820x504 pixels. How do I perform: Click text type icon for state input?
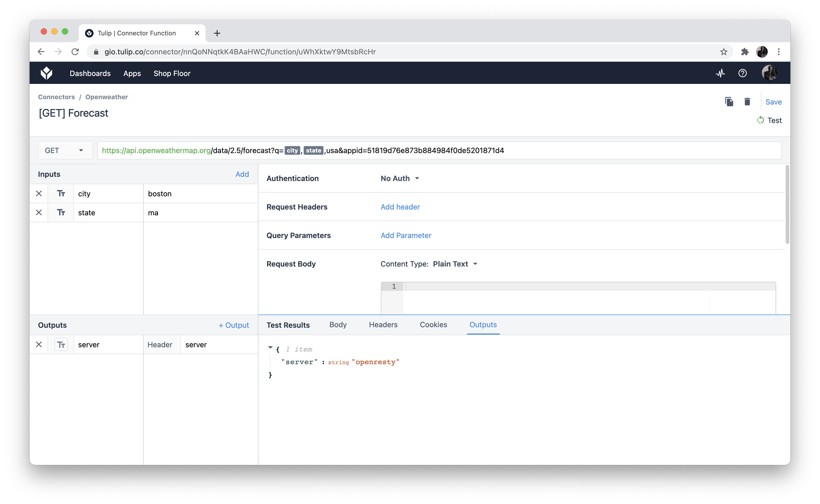(61, 213)
